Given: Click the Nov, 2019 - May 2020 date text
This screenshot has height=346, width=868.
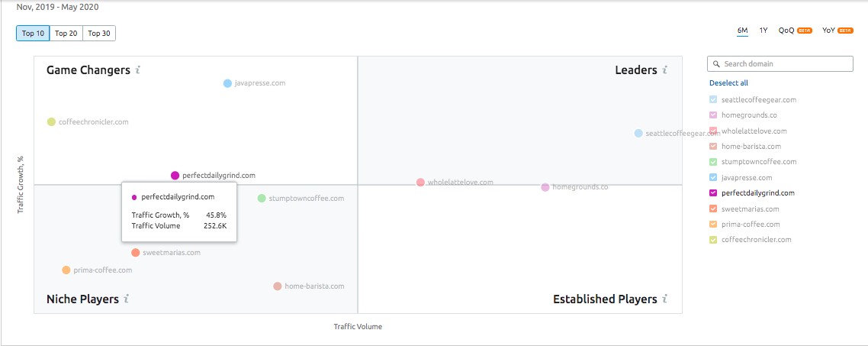Looking at the screenshot, I should [57, 7].
